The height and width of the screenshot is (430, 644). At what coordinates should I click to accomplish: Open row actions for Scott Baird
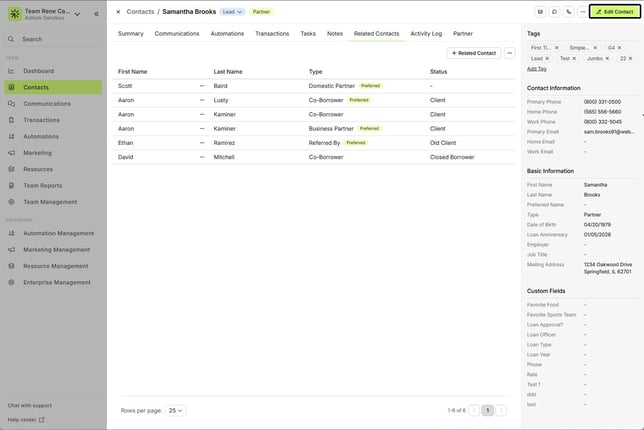click(202, 86)
